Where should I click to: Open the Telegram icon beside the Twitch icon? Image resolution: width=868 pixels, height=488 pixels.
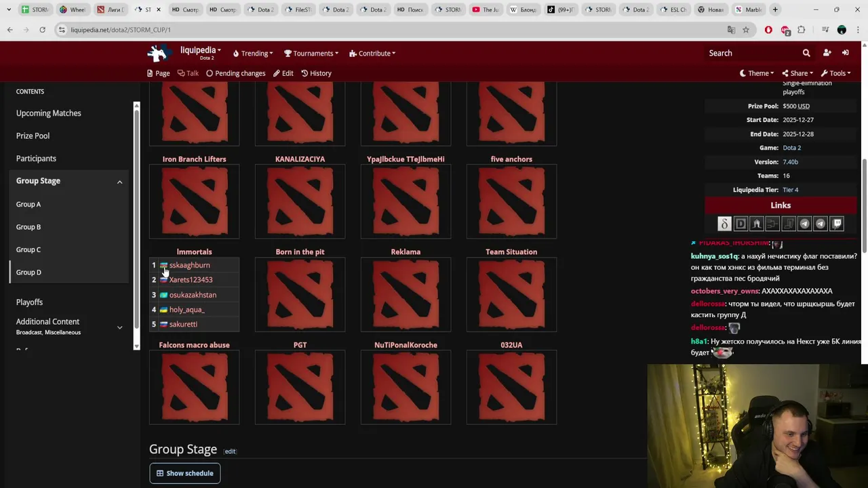[x=821, y=224]
